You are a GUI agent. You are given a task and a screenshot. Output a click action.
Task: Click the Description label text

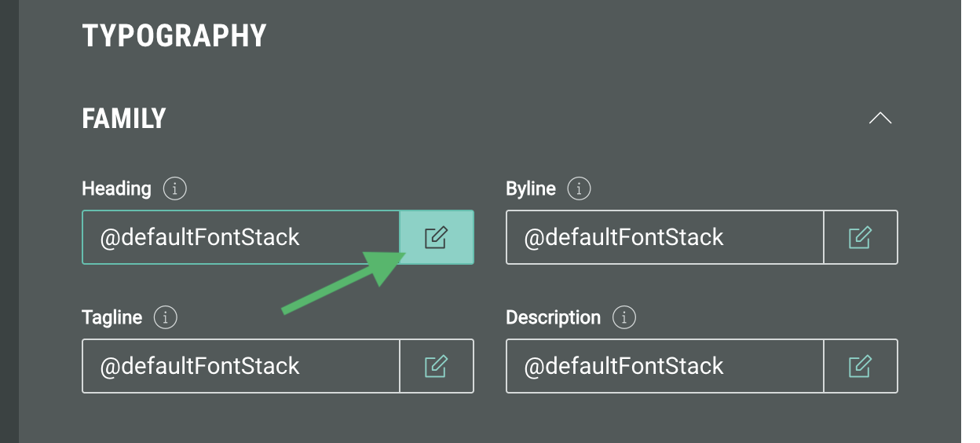pyautogui.click(x=553, y=318)
